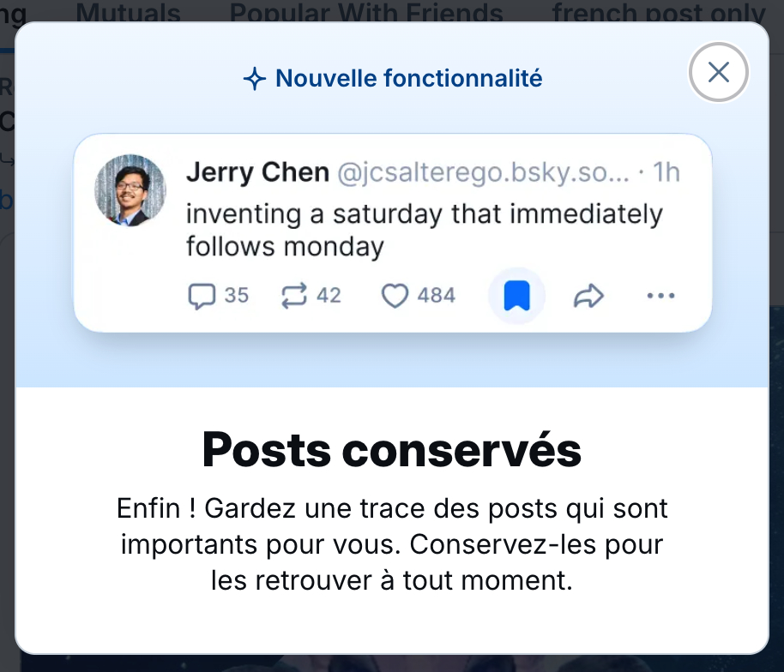Close the Posts conservés dialog
784x672 pixels.
(718, 73)
